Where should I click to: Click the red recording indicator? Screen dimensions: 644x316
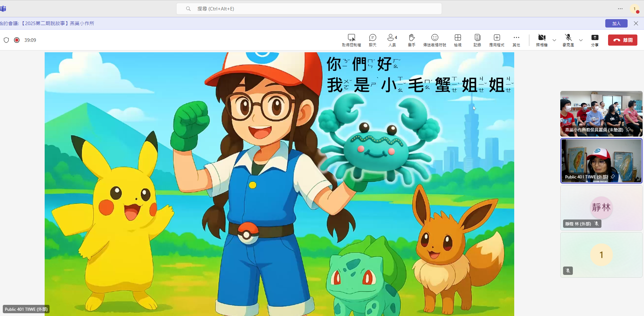pos(17,40)
